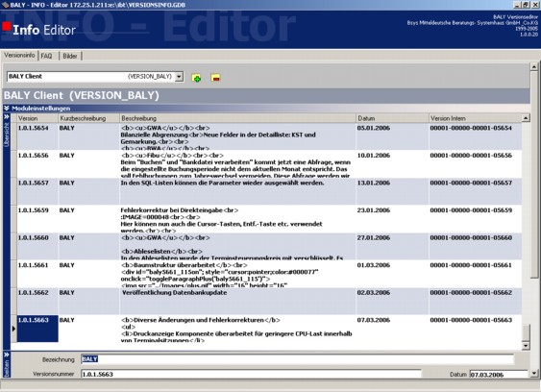Collapse the Moduleinstellungen section

pyautogui.click(x=7, y=109)
